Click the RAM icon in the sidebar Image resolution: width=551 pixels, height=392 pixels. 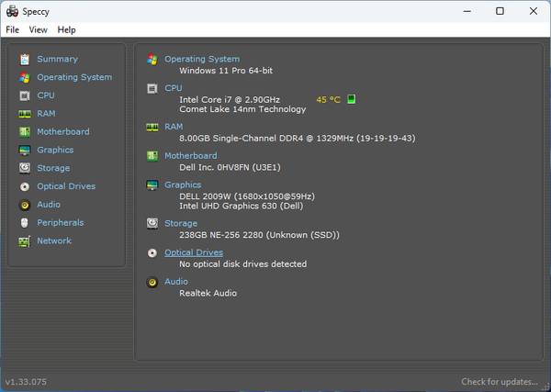point(24,114)
